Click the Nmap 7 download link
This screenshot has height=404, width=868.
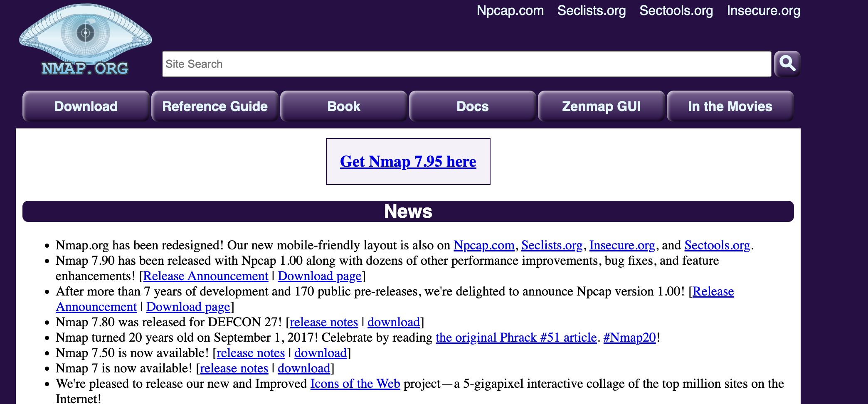click(304, 368)
